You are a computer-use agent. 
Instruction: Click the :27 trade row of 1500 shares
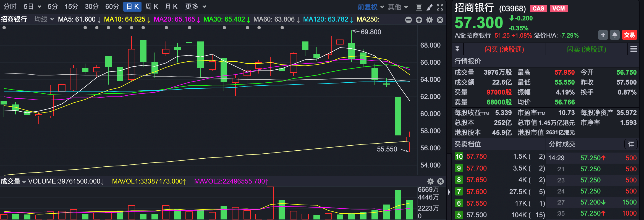coord(593,202)
